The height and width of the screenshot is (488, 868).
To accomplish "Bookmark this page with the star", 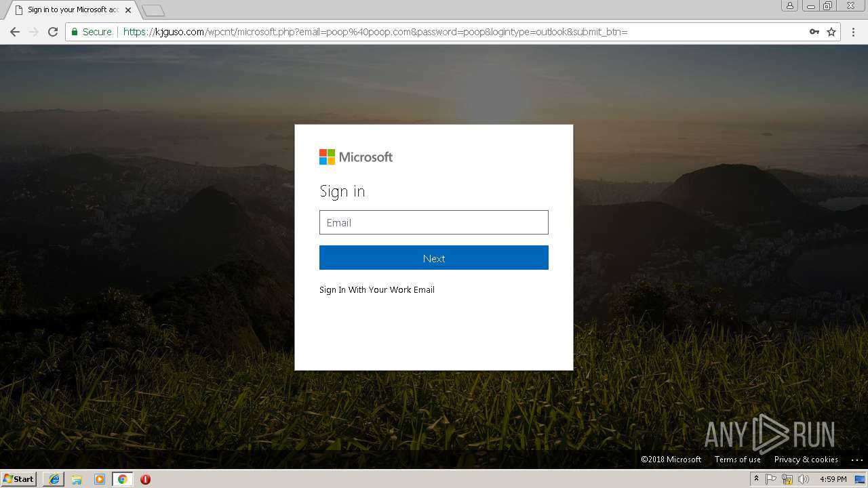I will click(831, 32).
